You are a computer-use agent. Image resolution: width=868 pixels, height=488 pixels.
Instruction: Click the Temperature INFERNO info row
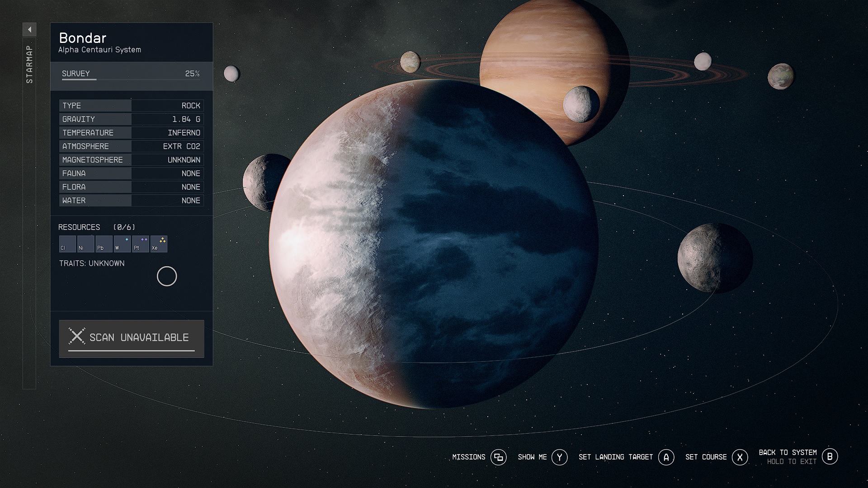[x=131, y=132]
